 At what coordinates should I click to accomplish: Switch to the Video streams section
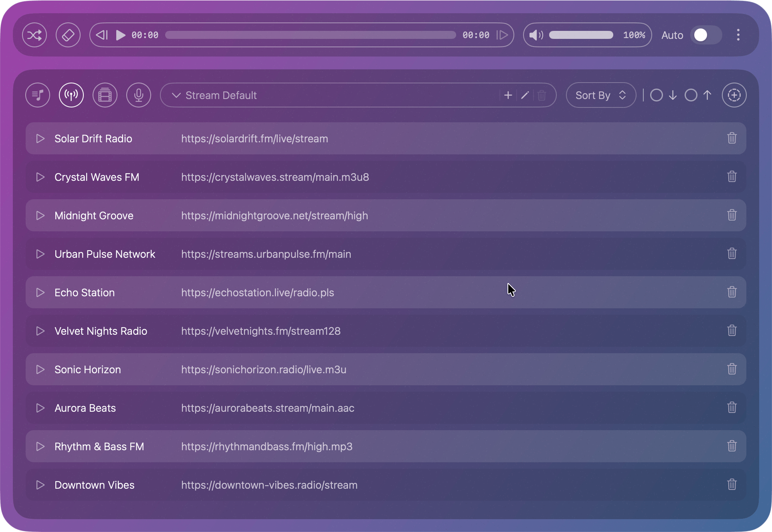105,95
